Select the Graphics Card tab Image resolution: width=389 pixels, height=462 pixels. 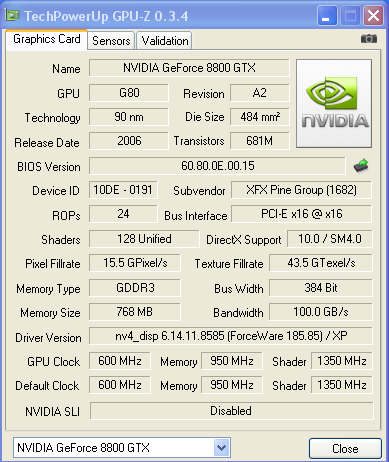point(47,39)
